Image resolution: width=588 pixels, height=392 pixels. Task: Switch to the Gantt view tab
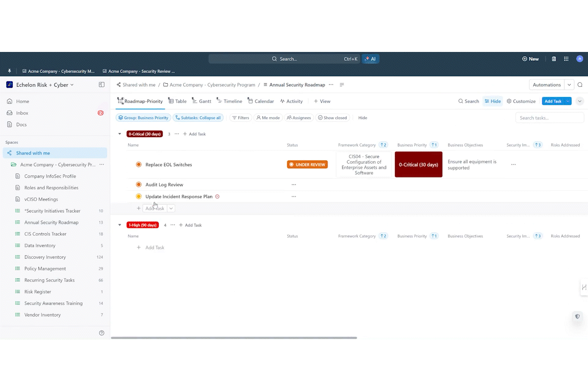[x=201, y=101]
